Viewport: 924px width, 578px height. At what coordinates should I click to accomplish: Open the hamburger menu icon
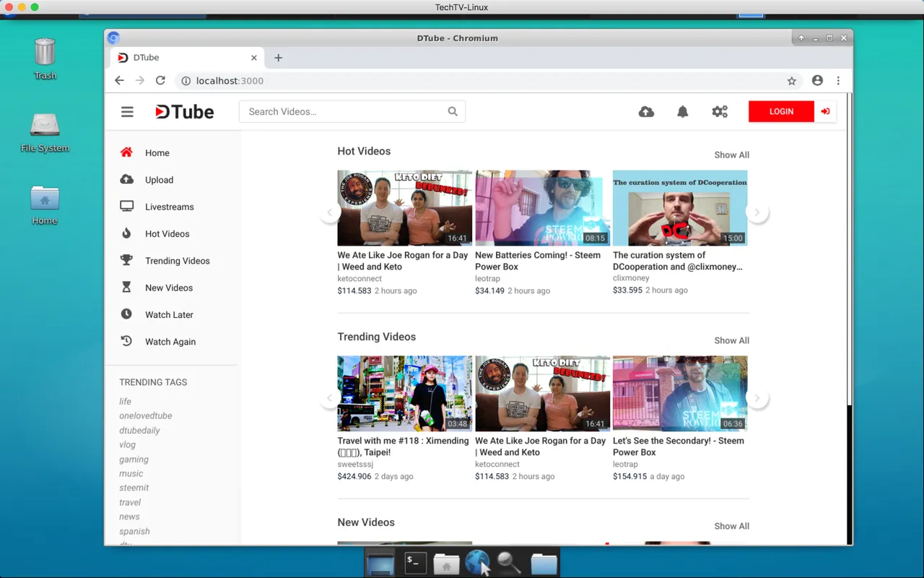(x=127, y=111)
